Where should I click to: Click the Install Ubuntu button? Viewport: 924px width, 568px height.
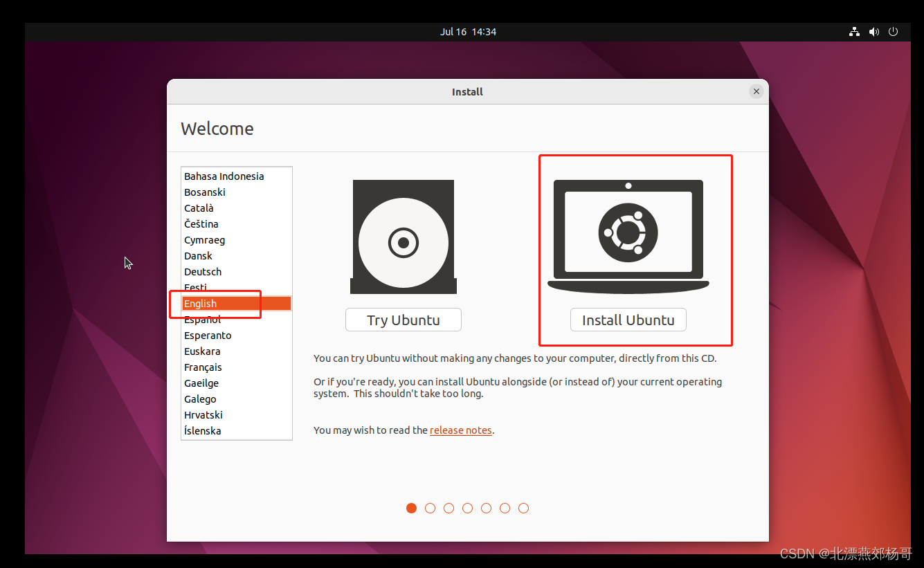click(x=628, y=320)
